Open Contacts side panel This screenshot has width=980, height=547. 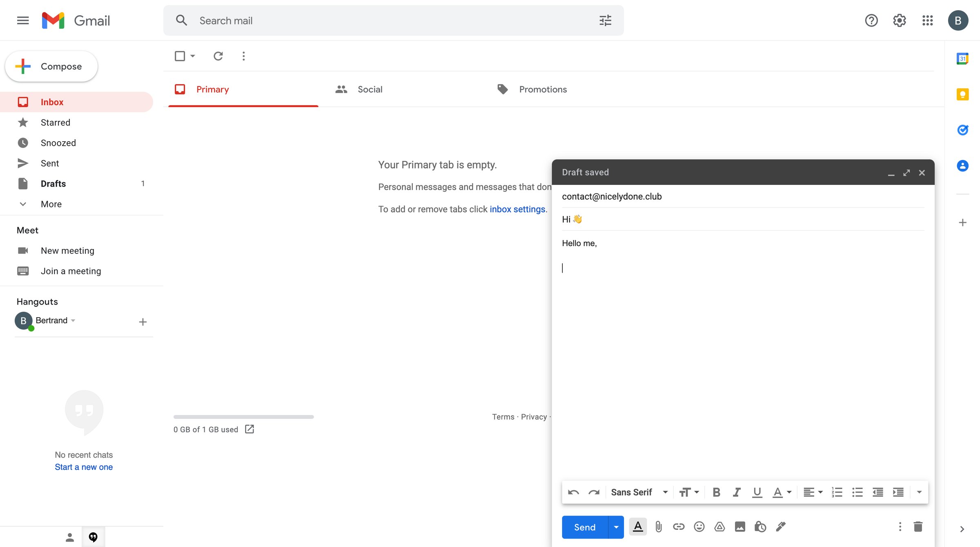point(962,166)
